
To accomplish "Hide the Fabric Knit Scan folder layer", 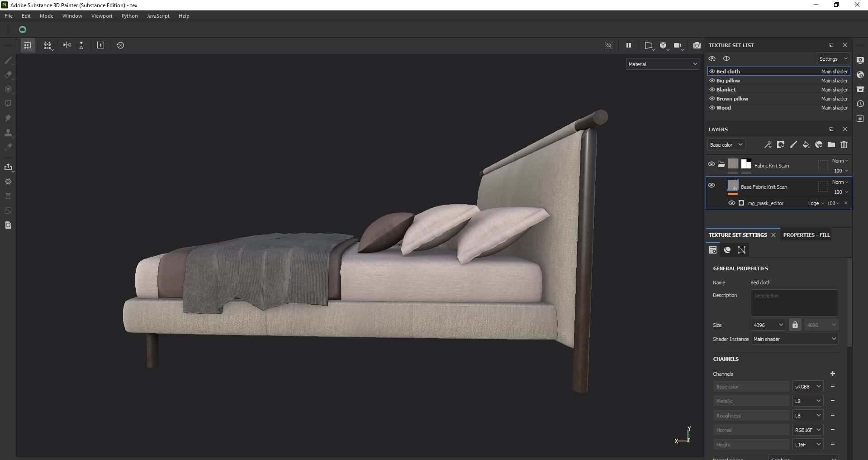I will 711,164.
